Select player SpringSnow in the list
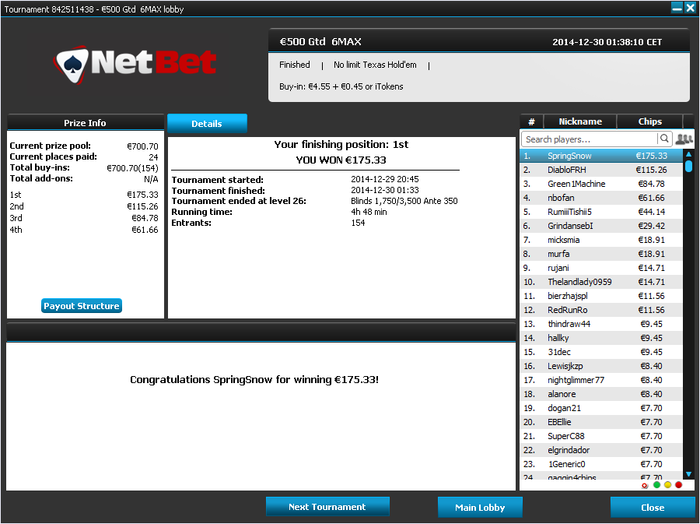The image size is (700, 524). (601, 156)
